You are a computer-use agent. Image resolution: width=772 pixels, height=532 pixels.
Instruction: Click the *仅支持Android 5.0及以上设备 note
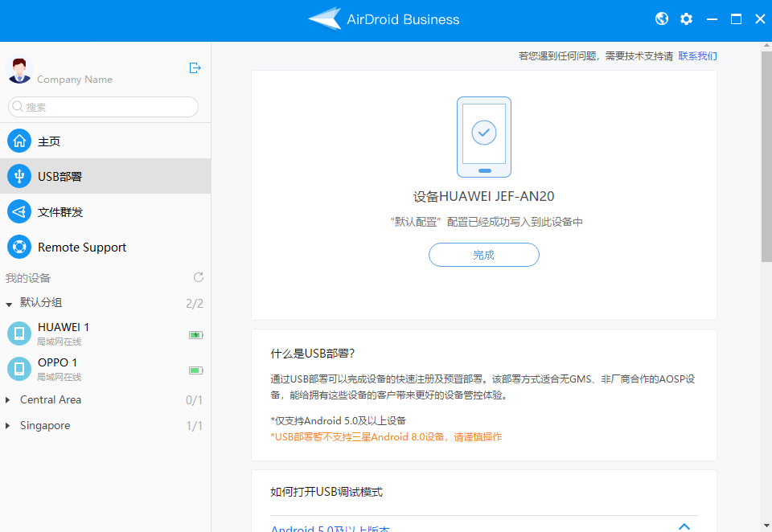point(339,421)
